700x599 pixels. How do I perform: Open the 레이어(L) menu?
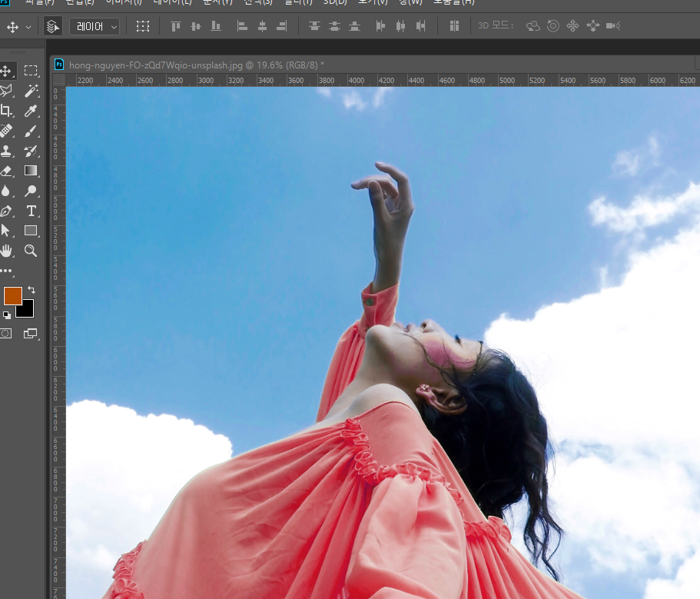pos(172,2)
